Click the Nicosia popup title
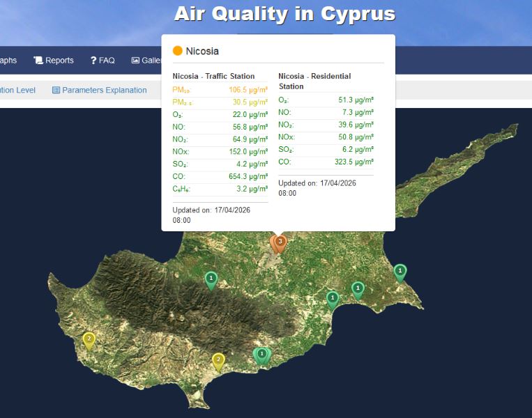 click(x=202, y=51)
